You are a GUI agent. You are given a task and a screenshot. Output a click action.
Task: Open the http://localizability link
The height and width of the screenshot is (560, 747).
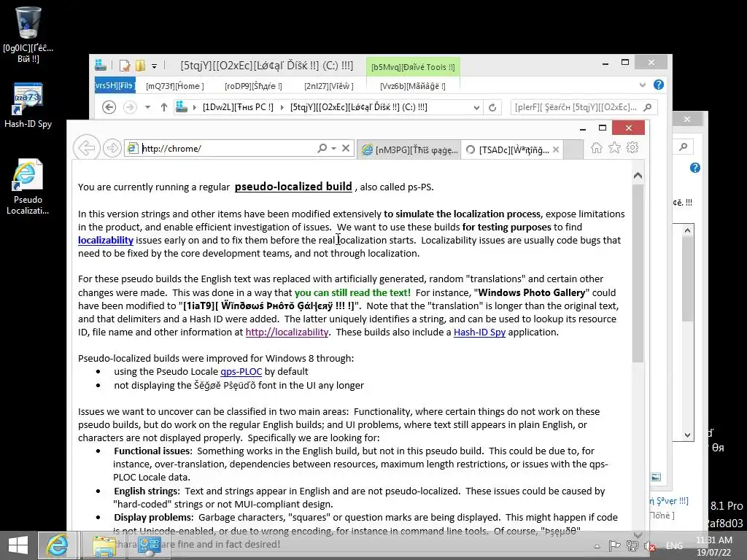[x=287, y=332]
